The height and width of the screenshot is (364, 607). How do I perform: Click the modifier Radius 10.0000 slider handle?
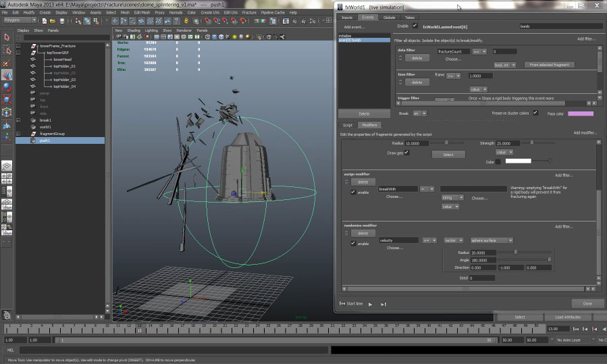[446, 142]
